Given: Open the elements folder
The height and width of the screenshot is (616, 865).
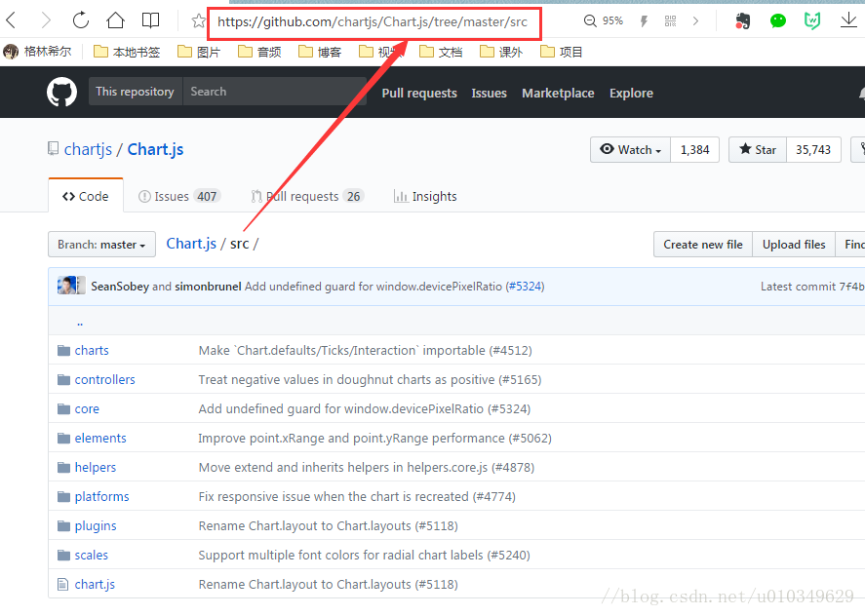Looking at the screenshot, I should tap(100, 438).
